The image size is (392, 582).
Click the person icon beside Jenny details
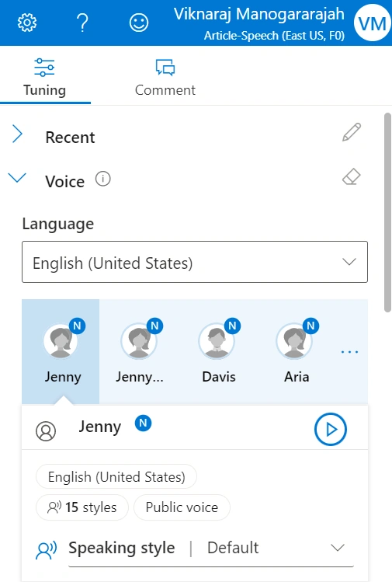click(x=46, y=431)
